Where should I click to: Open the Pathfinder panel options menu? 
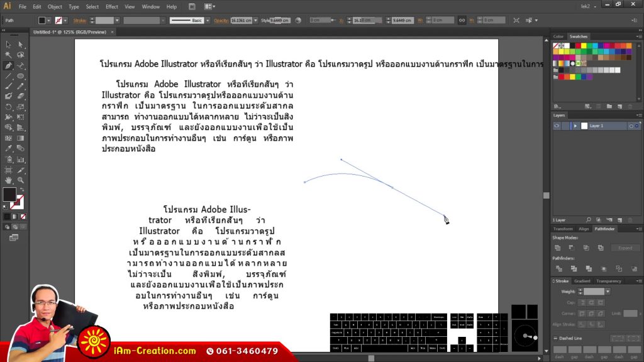point(638,229)
